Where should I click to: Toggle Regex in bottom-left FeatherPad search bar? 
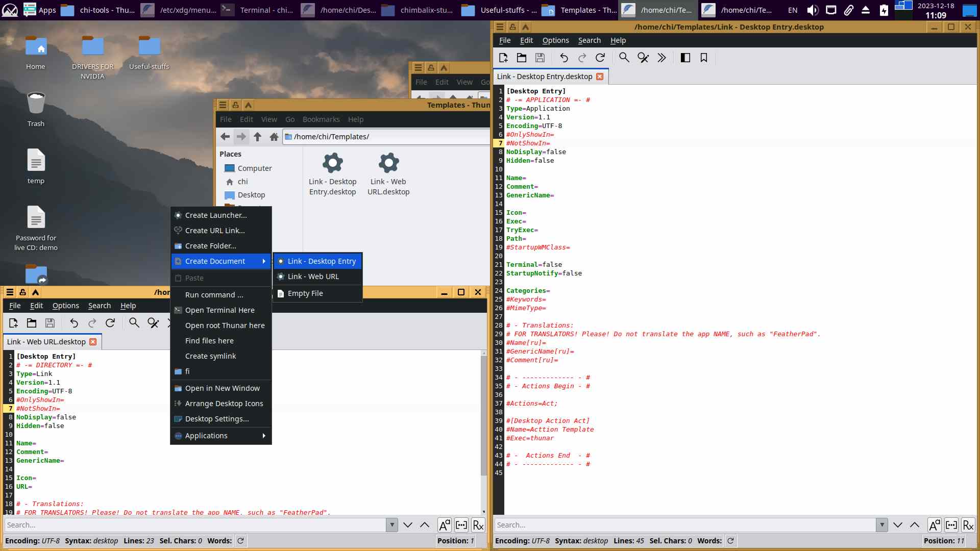point(478,525)
